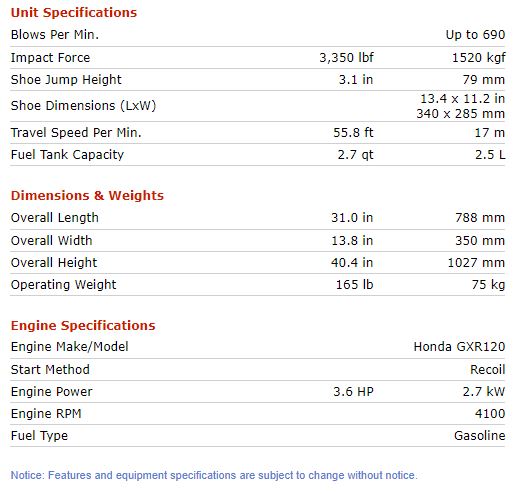Click the 2.7 qt fuel capacity value
The height and width of the screenshot is (494, 521).
[x=355, y=155]
